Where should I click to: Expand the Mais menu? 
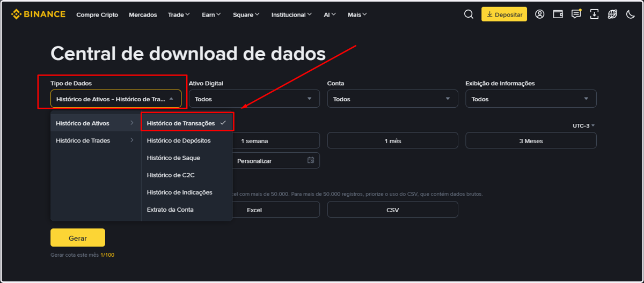[357, 14]
